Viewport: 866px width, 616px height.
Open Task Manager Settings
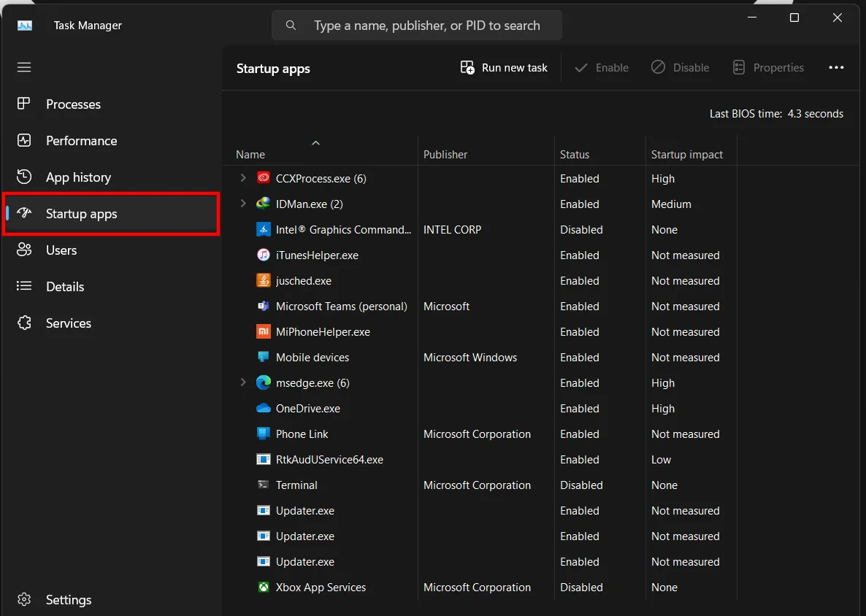(x=68, y=600)
